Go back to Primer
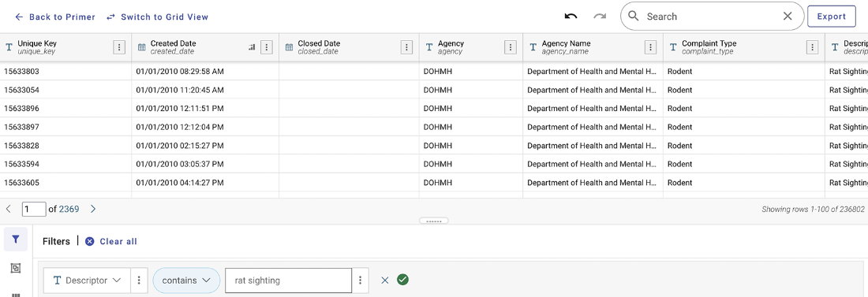The width and height of the screenshot is (868, 297). pos(54,17)
